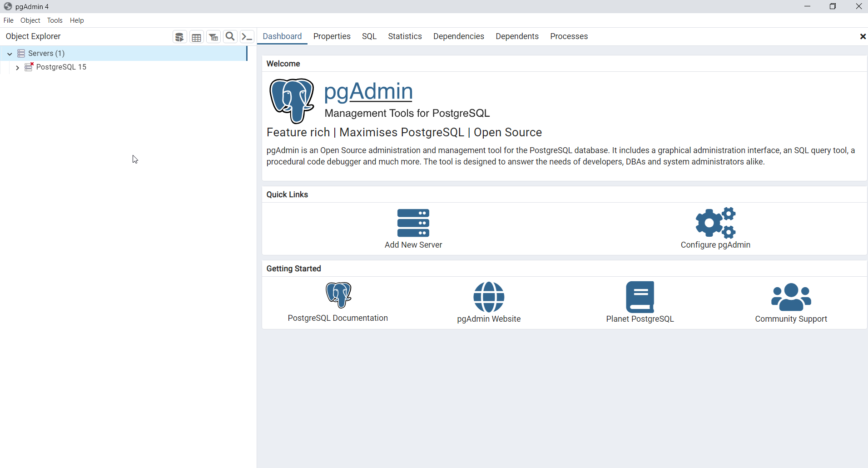Viewport: 868px width, 468px height.
Task: Click the Query Tool toolbar icon
Action: (180, 37)
